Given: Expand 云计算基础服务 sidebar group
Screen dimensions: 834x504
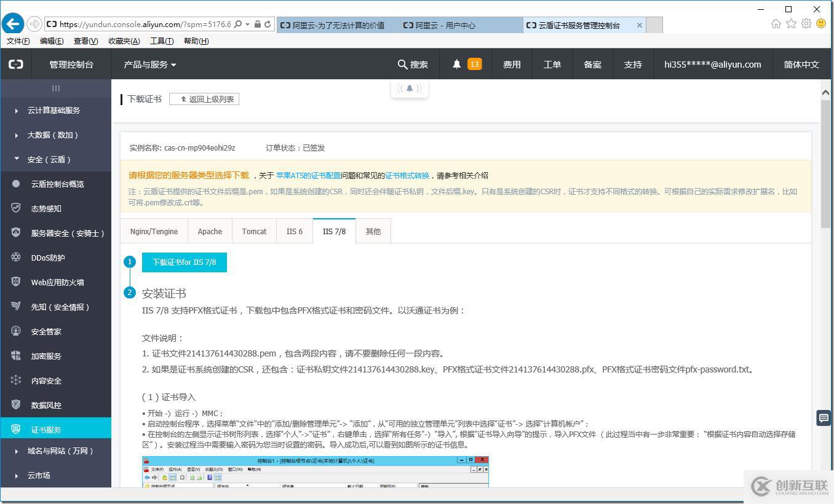Looking at the screenshot, I should click(55, 110).
